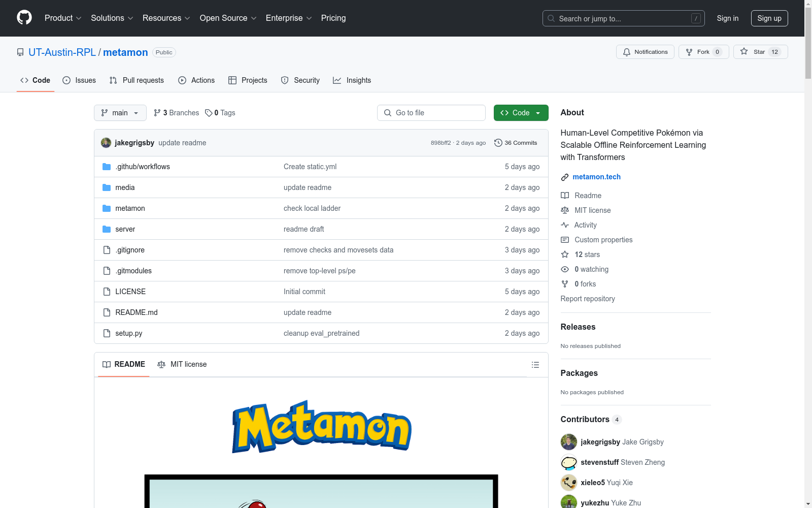812x508 pixels.
Task: Open the UT-Austin-RPL organization link
Action: [x=62, y=52]
